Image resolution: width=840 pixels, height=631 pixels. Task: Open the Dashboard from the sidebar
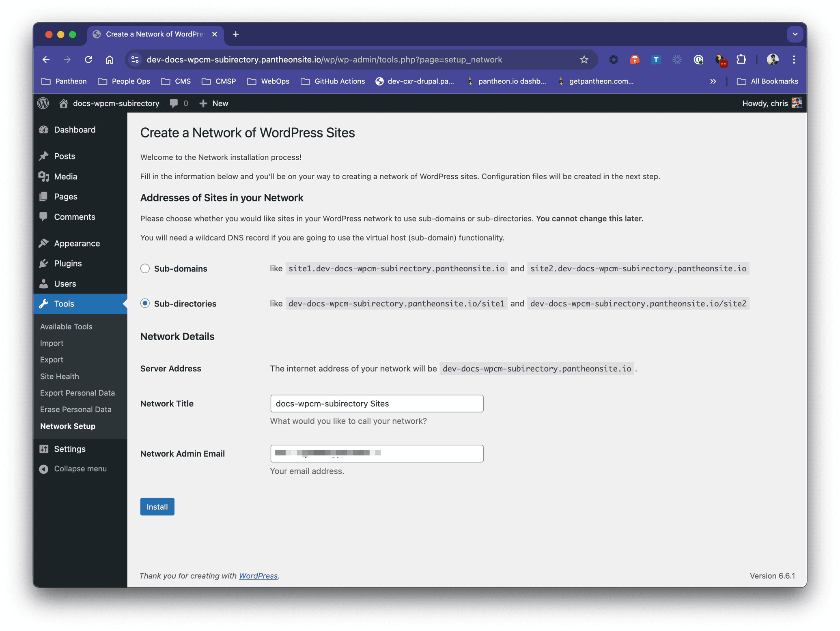75,129
